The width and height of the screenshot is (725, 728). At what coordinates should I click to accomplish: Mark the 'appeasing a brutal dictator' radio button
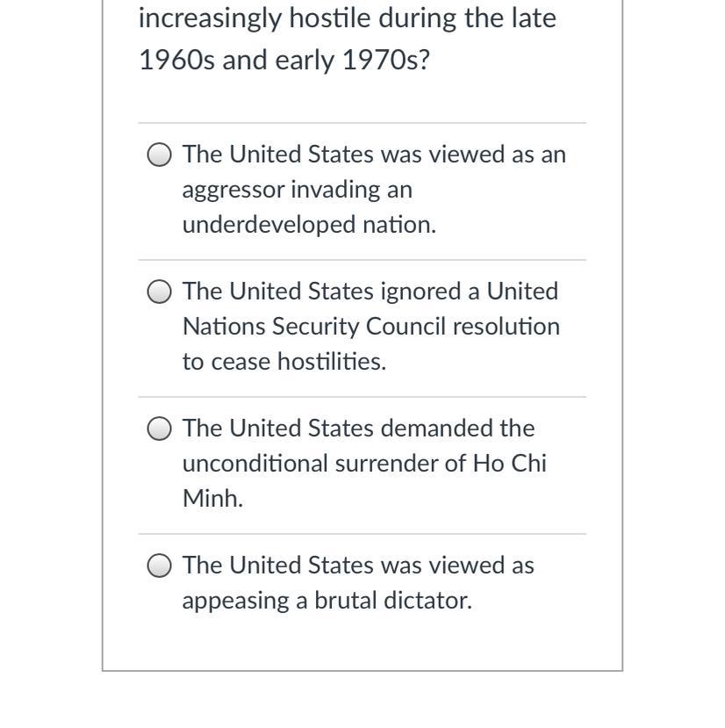coord(159,566)
